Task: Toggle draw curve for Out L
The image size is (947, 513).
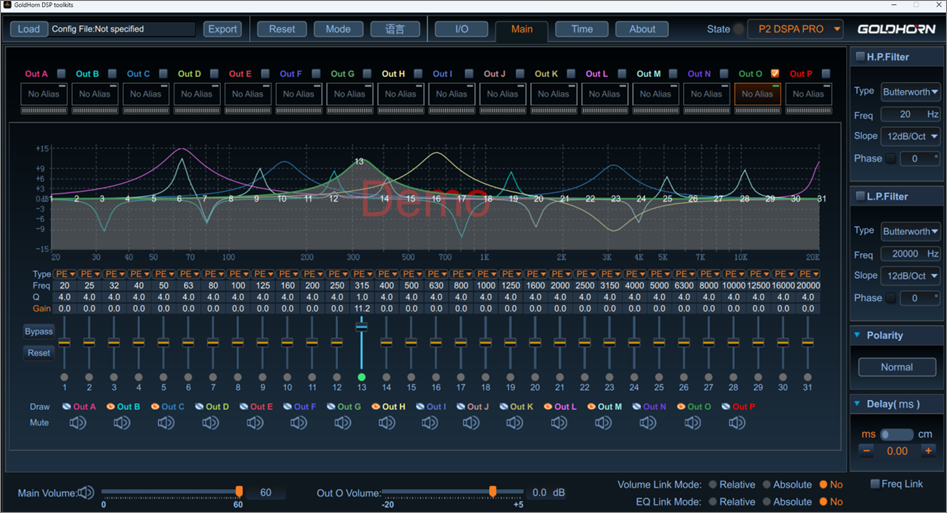Action: [x=548, y=407]
